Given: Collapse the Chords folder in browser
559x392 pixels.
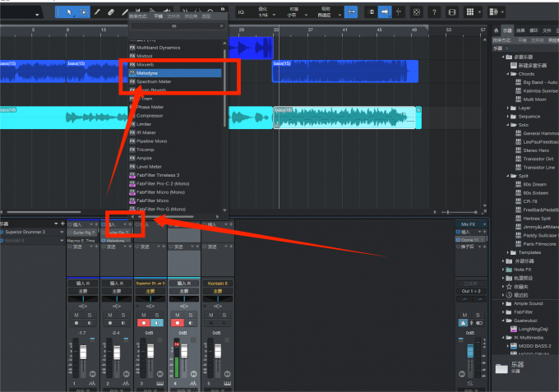Looking at the screenshot, I should tap(510, 73).
